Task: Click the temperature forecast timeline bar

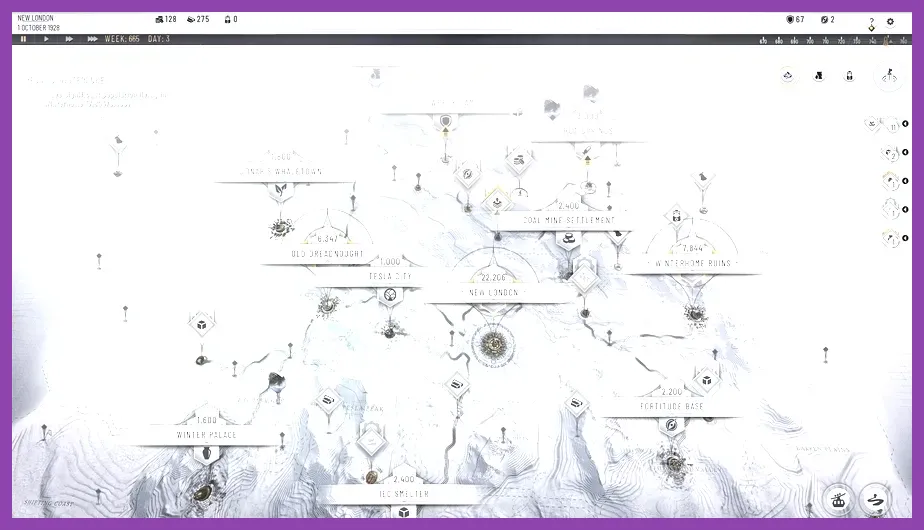Action: pyautogui.click(x=833, y=40)
